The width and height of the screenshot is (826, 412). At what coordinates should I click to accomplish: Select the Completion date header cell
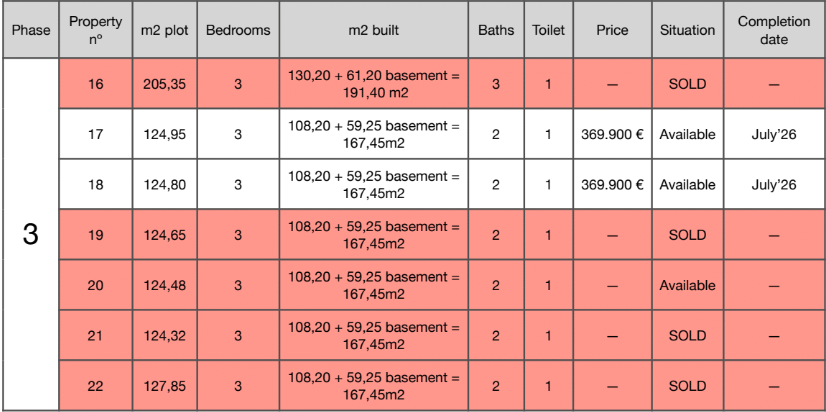click(773, 30)
